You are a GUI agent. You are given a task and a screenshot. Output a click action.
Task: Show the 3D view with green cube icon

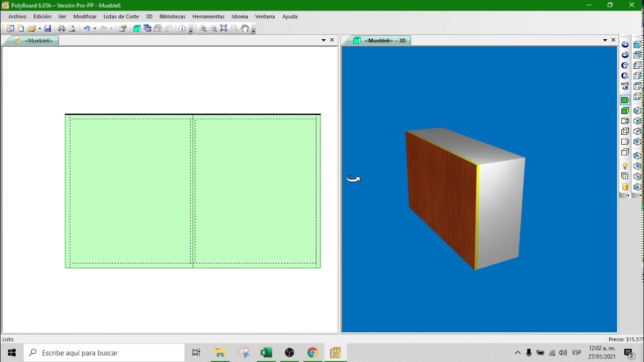click(137, 29)
